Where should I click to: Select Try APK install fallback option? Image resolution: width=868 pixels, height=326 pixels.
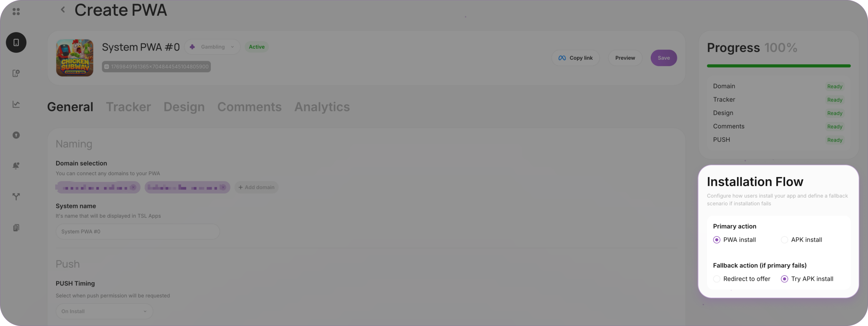(784, 279)
